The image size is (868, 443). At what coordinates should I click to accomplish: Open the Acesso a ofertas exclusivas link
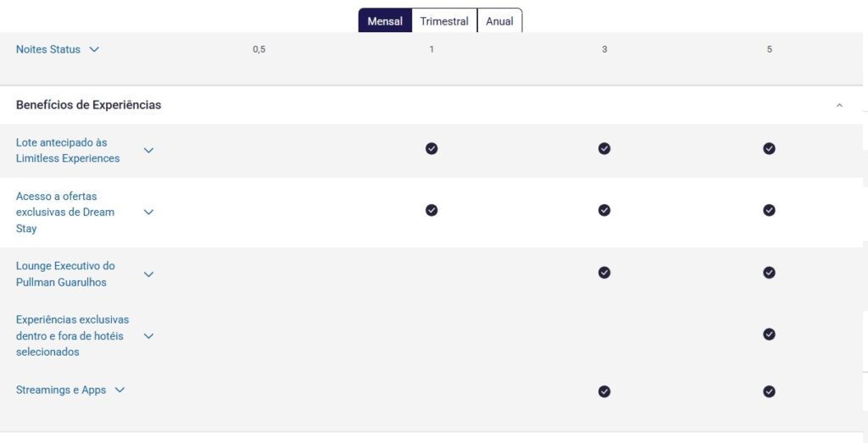[x=65, y=213]
